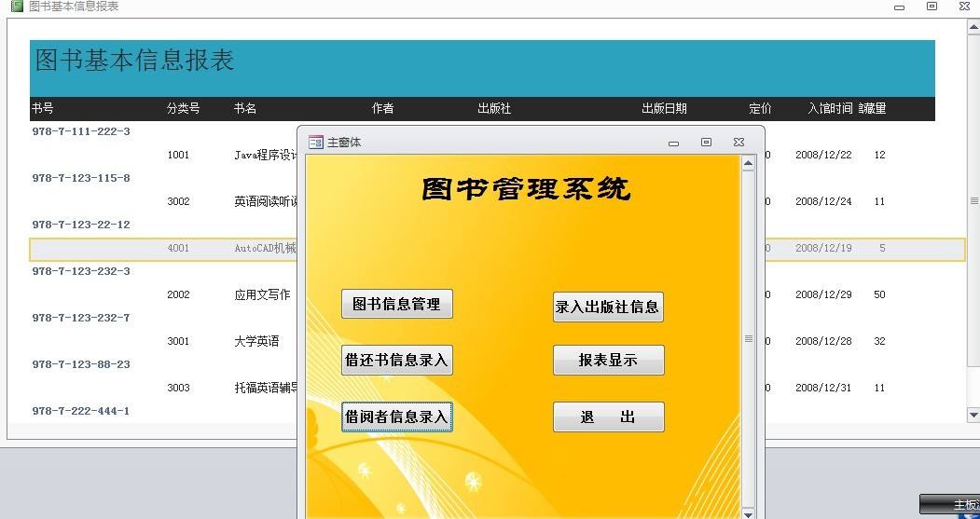Viewport: 980px width, 519px height.
Task: Click the date 2008/12/29
Action: 823,294
